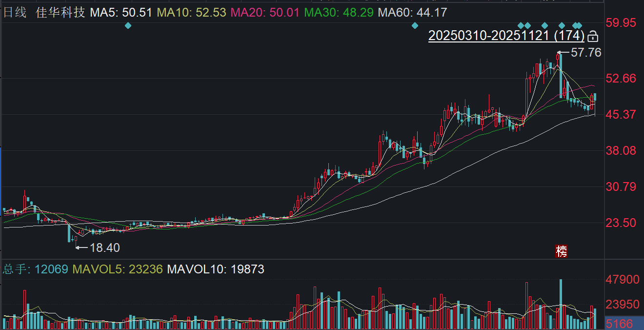
Task: Click the arrow pointing to the 57.76 high
Action: [x=563, y=52]
